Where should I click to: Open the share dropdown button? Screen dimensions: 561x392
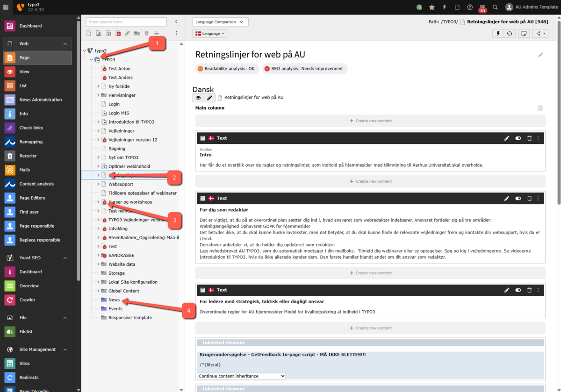click(540, 33)
